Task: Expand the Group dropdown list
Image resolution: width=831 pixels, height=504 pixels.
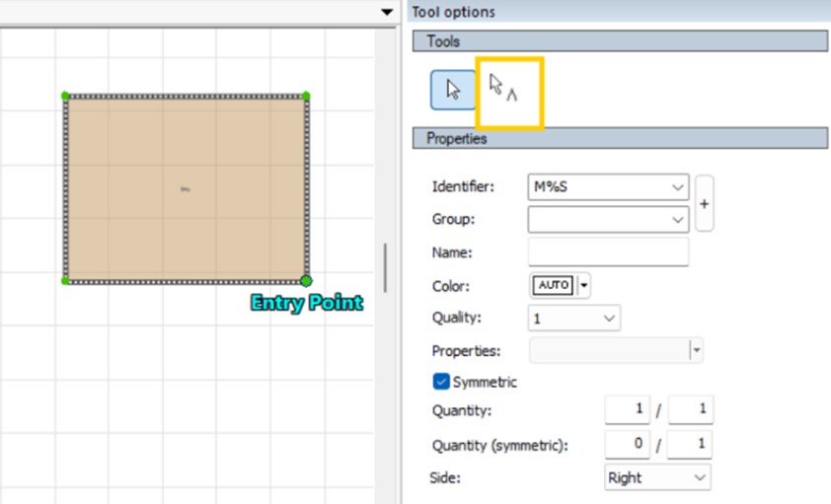Action: click(x=677, y=219)
